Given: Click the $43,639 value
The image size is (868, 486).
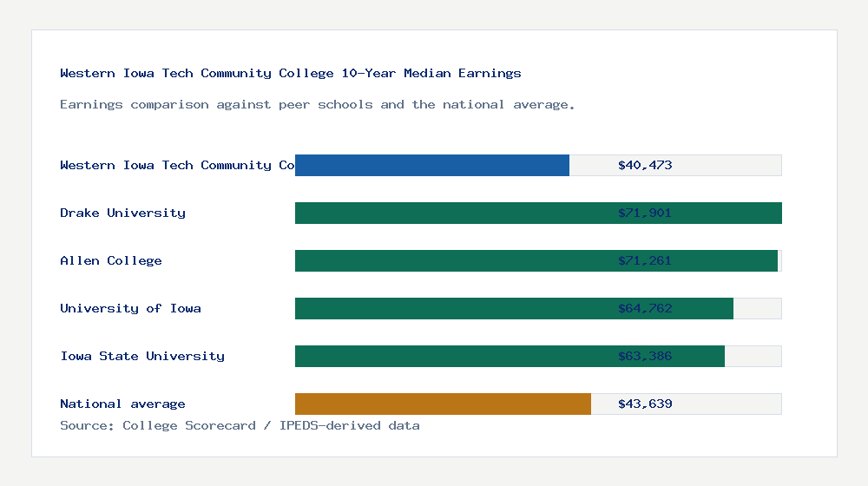Looking at the screenshot, I should [x=645, y=404].
